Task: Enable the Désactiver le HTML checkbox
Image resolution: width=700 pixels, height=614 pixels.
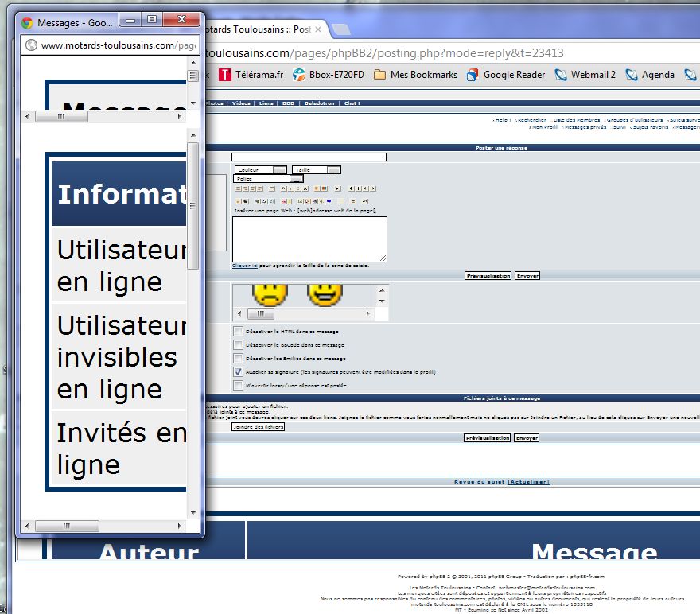Action: pyautogui.click(x=238, y=331)
